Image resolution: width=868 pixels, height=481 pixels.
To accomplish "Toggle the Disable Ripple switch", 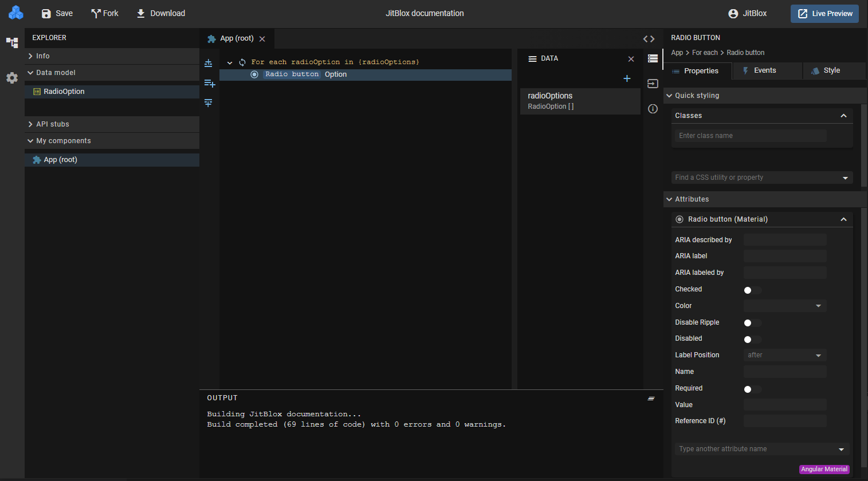I will (752, 323).
